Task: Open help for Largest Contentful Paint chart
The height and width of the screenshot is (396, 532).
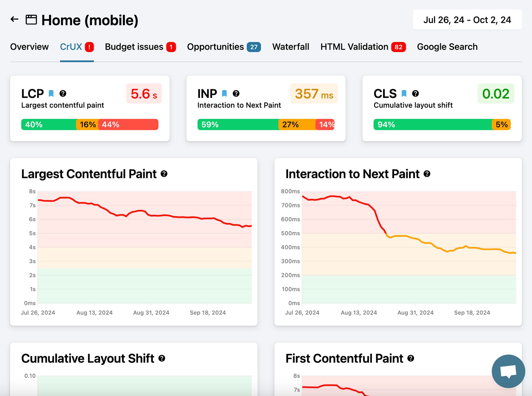Action: point(164,174)
